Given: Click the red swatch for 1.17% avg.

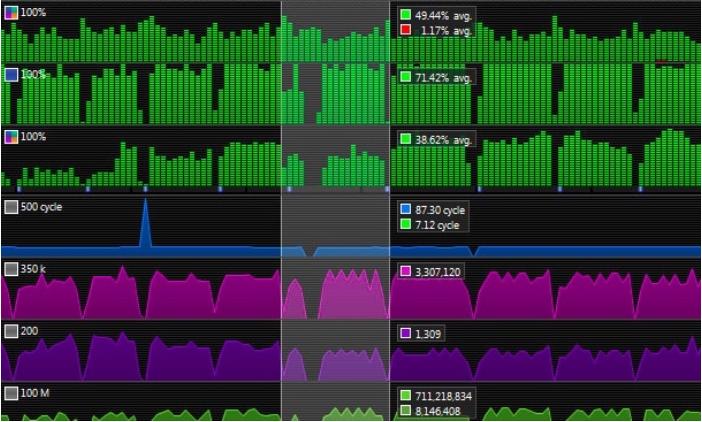Looking at the screenshot, I should pos(406,30).
